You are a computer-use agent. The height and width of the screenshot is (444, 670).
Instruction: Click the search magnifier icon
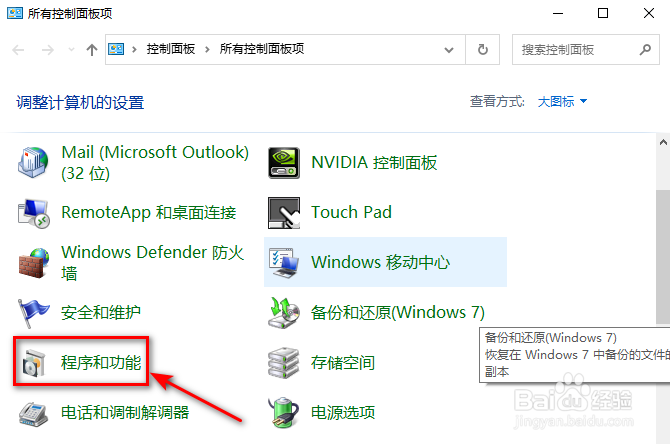(x=645, y=50)
